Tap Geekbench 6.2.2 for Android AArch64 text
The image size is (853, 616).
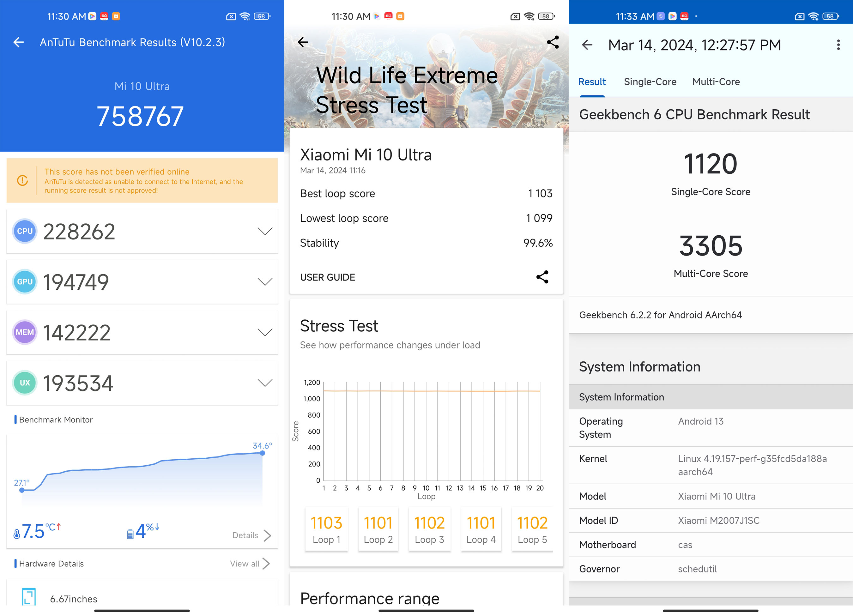coord(660,315)
